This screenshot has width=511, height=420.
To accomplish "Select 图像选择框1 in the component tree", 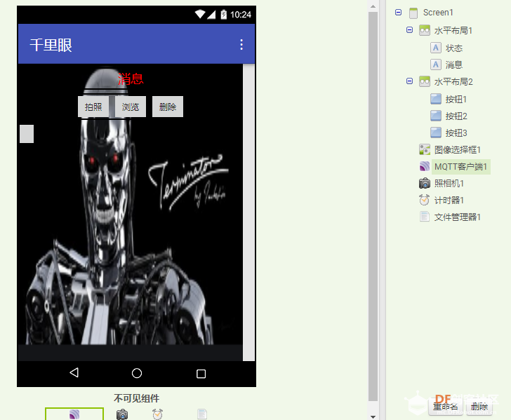I will (x=458, y=150).
